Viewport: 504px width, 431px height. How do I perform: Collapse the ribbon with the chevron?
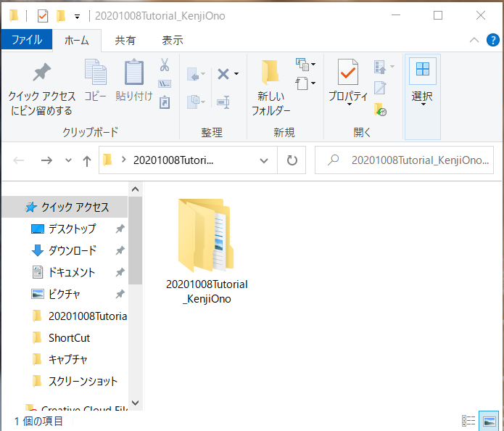point(474,40)
